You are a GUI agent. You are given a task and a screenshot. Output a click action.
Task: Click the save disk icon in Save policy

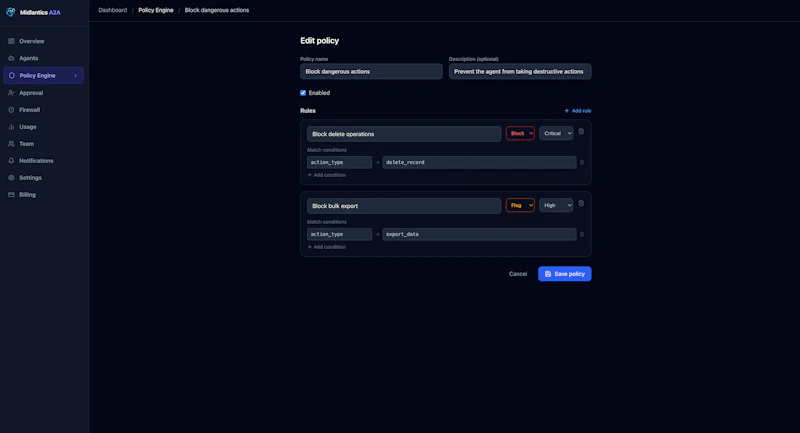548,274
